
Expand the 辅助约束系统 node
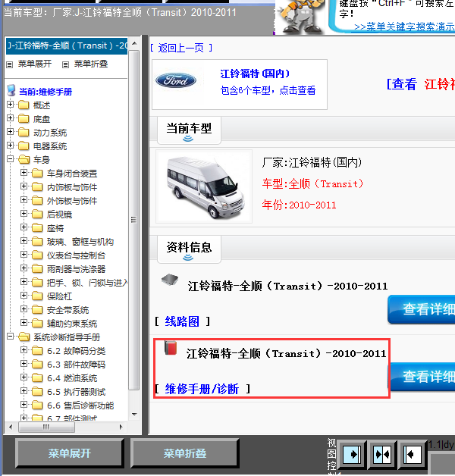point(24,323)
